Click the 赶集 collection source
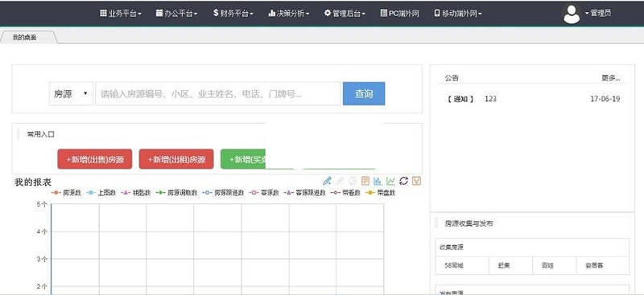Viewport: 644px width, 295px height. click(x=504, y=265)
